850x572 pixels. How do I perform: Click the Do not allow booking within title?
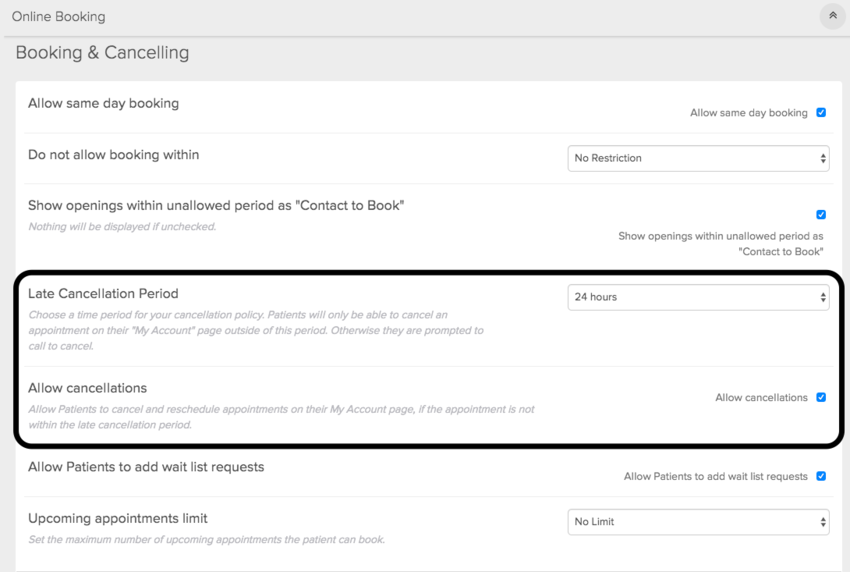(x=113, y=155)
